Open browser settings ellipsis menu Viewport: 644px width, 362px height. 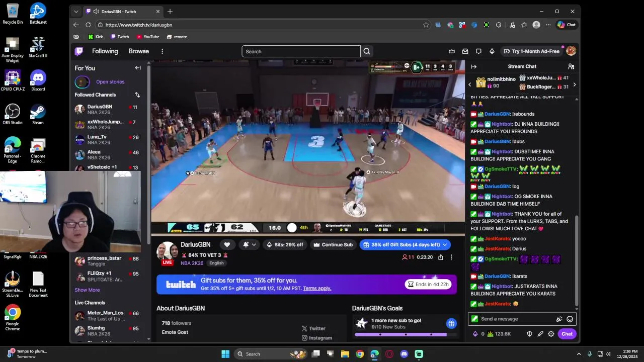[x=548, y=25]
